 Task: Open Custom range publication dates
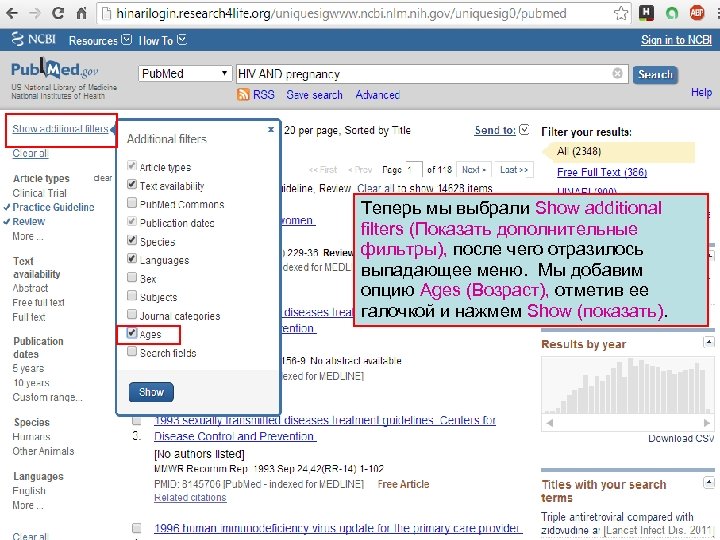tap(47, 397)
